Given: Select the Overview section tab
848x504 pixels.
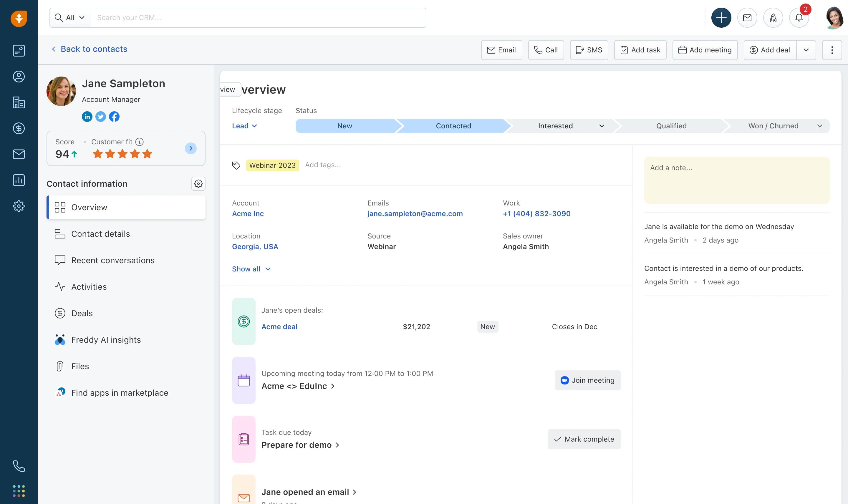Looking at the screenshot, I should click(x=126, y=207).
